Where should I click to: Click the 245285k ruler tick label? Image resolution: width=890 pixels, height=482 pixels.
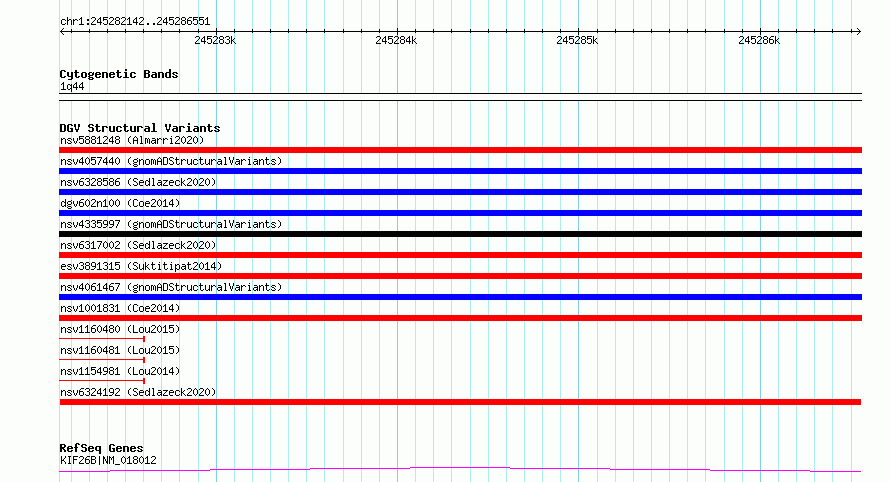(x=577, y=40)
